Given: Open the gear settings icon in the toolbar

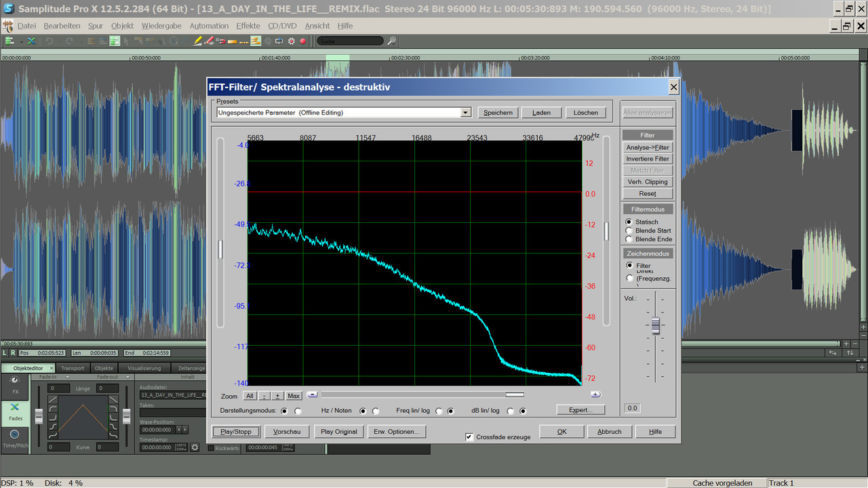Looking at the screenshot, I should 291,41.
